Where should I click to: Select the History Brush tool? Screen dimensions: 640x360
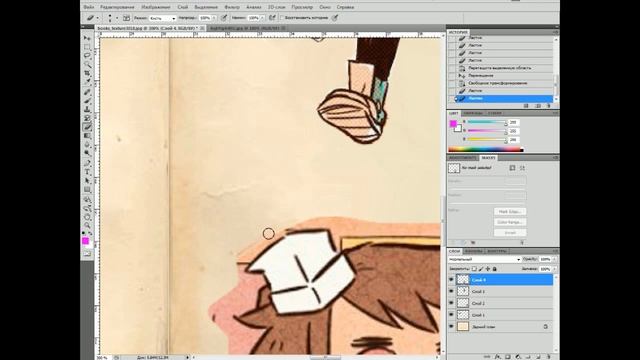click(87, 118)
